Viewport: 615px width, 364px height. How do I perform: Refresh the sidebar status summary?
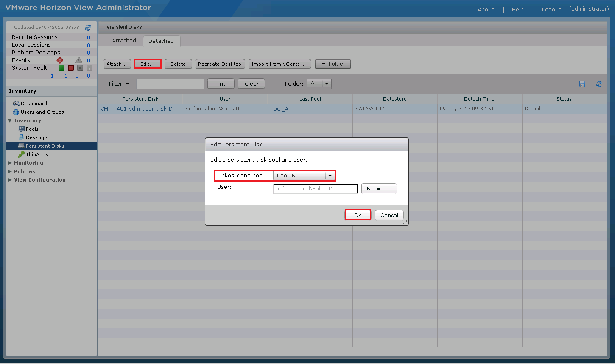point(88,27)
